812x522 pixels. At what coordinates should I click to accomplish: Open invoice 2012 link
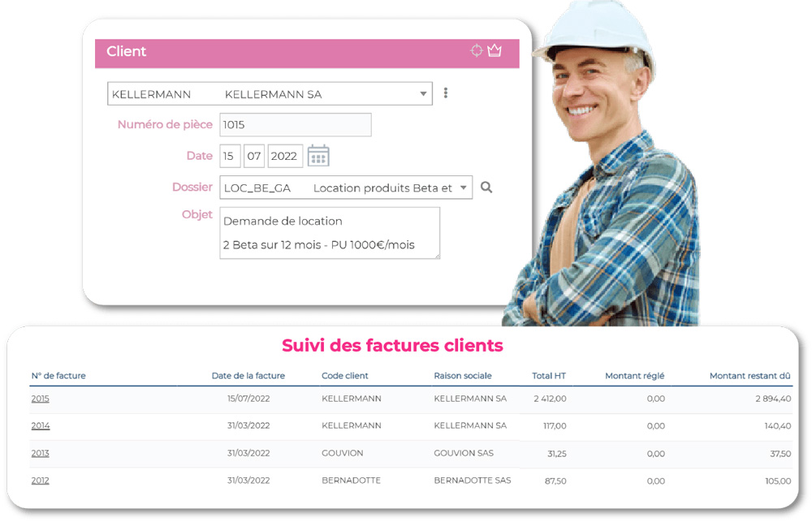pos(41,481)
